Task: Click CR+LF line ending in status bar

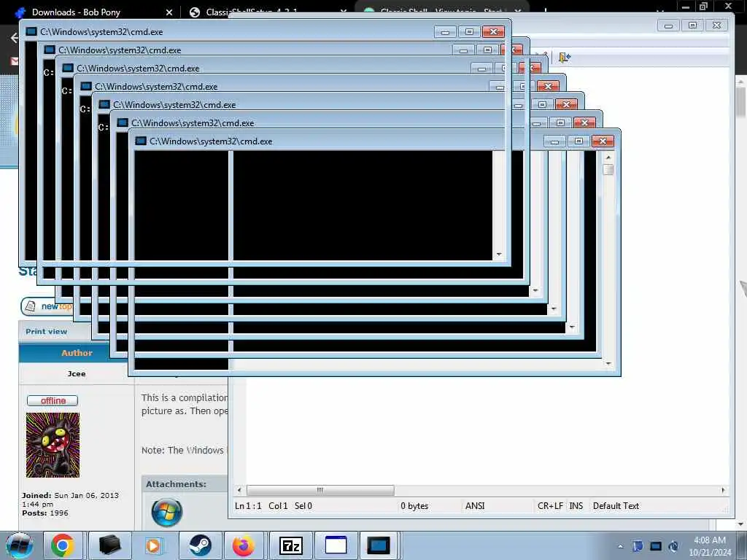Action: click(550, 506)
